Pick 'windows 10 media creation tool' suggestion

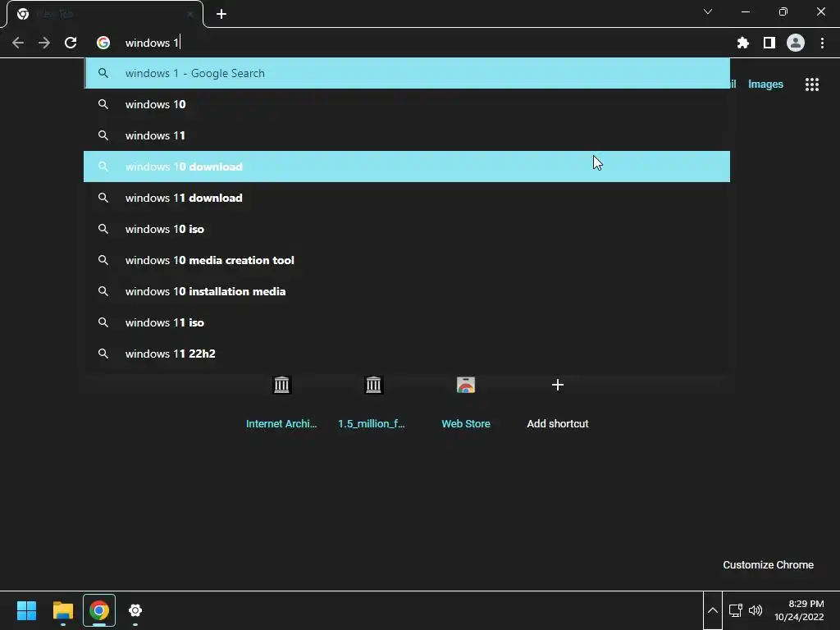407,260
